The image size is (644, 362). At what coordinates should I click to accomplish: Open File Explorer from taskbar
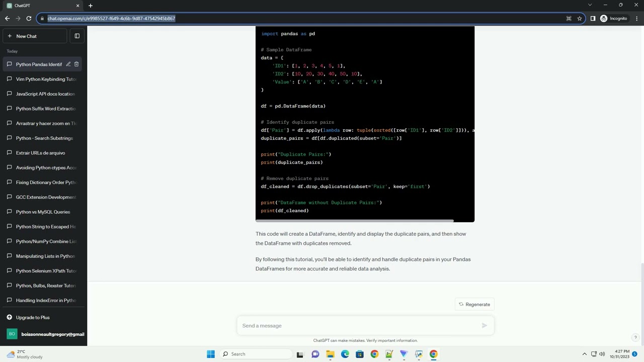(x=330, y=354)
